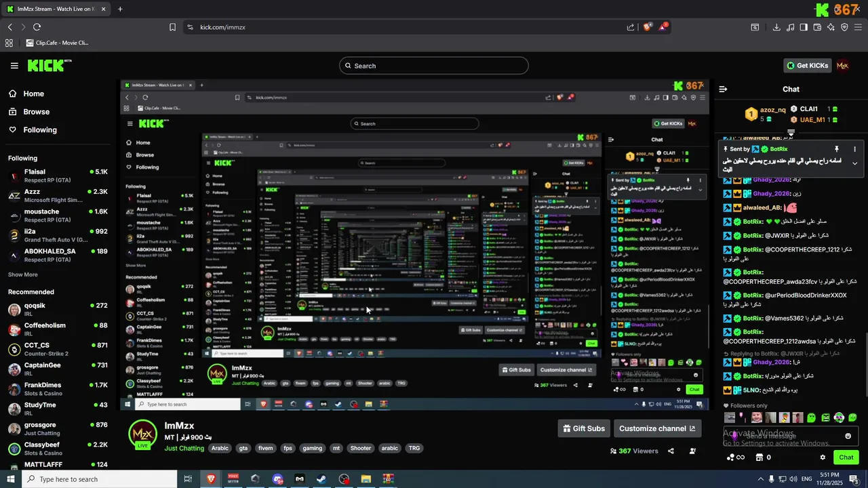868x488 pixels.
Task: Open CaptainGee recommended channel
Action: click(x=58, y=369)
